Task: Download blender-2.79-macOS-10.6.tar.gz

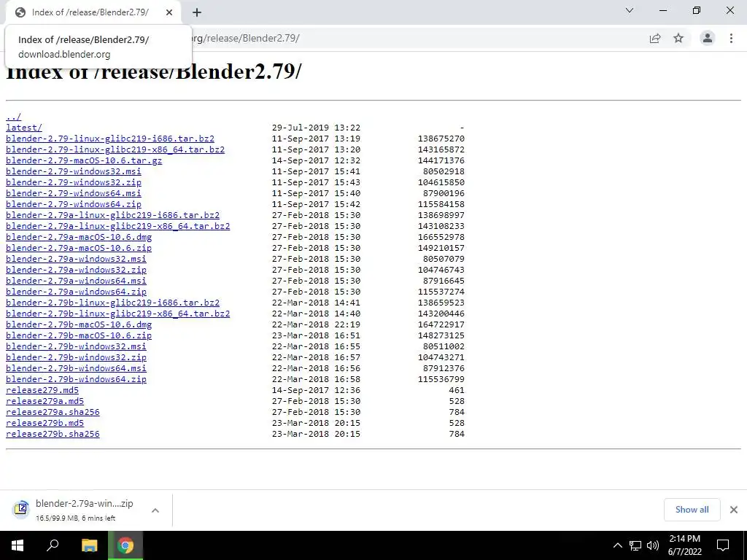Action: [84, 160]
